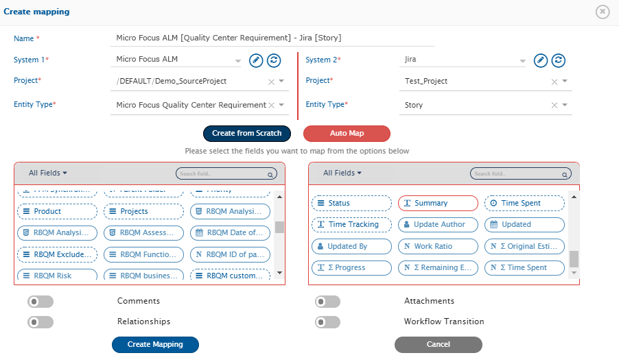Click the edit pencil icon for System 1
Image resolution: width=619 pixels, height=364 pixels.
click(x=256, y=60)
